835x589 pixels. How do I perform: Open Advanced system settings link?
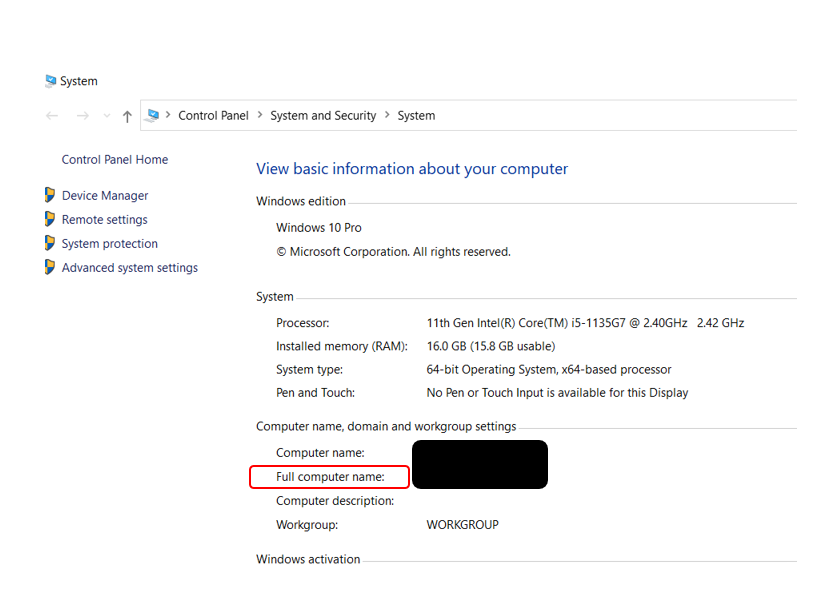pos(130,268)
